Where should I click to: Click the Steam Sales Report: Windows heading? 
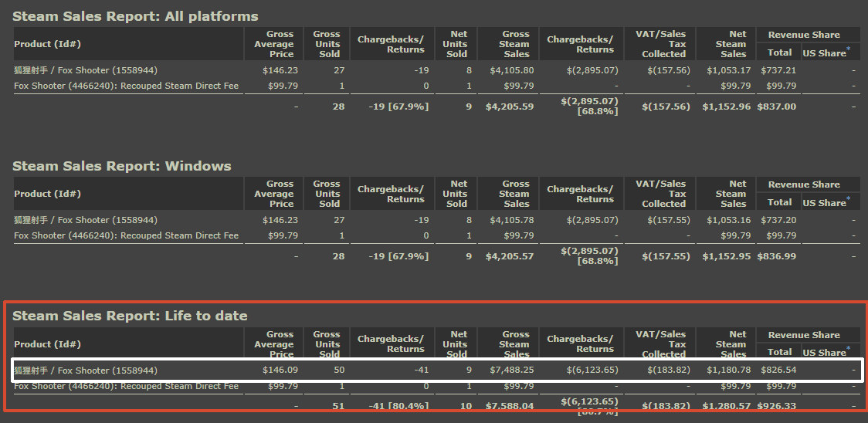tap(122, 166)
